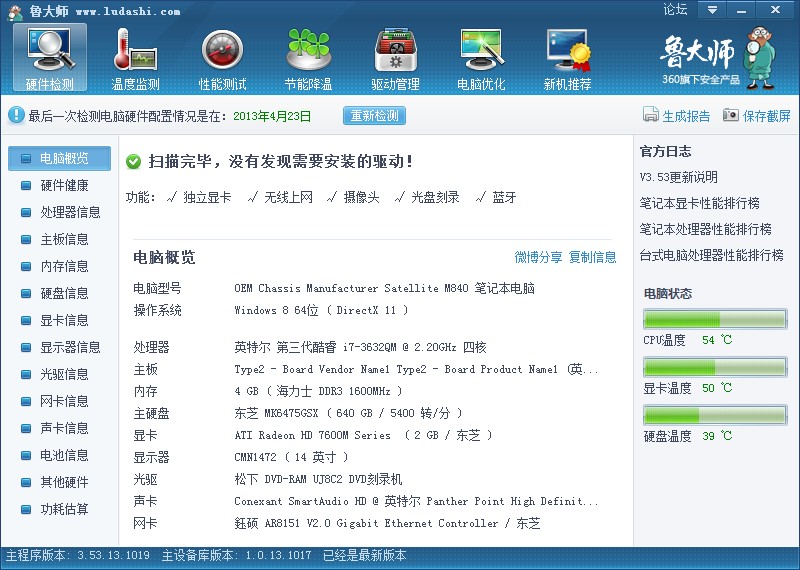Open the title bar dropdown menu arrow
This screenshot has width=800, height=570.
pos(712,10)
